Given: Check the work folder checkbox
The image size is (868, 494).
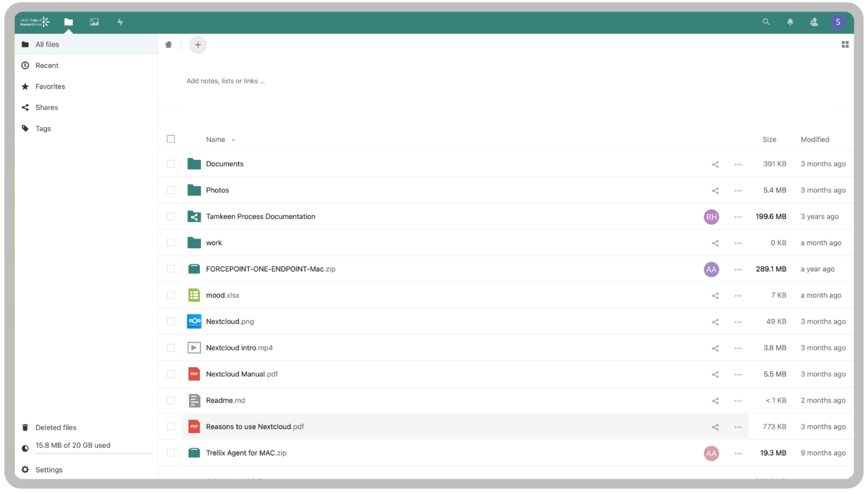Looking at the screenshot, I should (171, 243).
